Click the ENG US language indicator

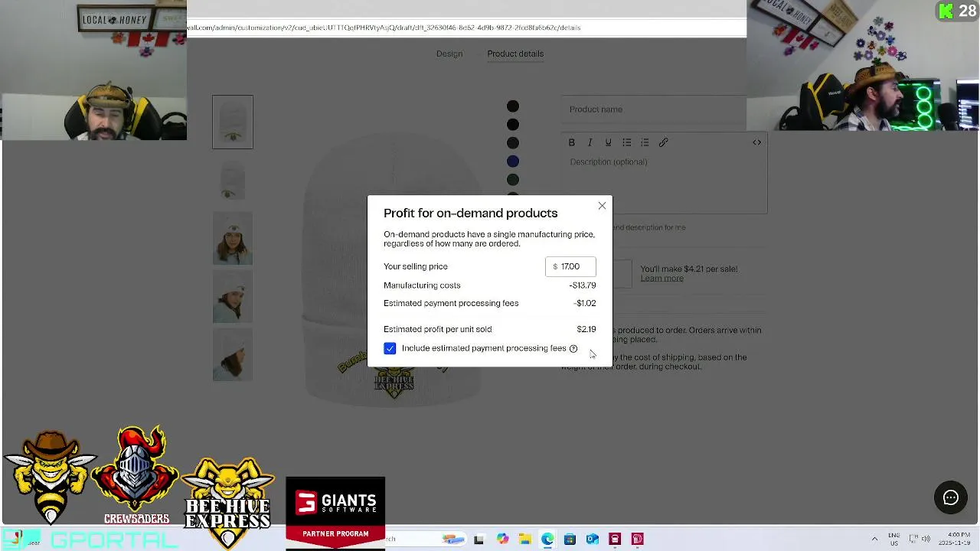click(x=893, y=539)
